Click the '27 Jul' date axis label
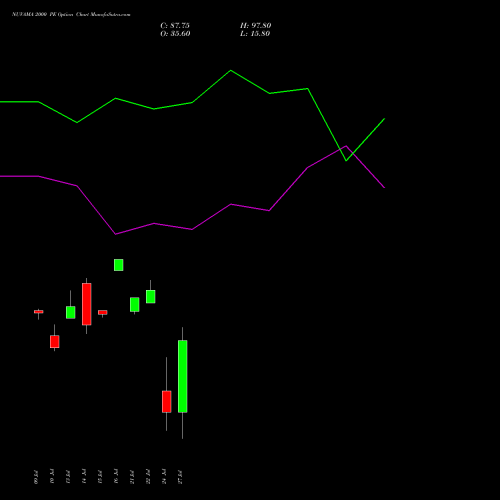Image resolution: width=500 pixels, height=500 pixels. pyautogui.click(x=180, y=477)
